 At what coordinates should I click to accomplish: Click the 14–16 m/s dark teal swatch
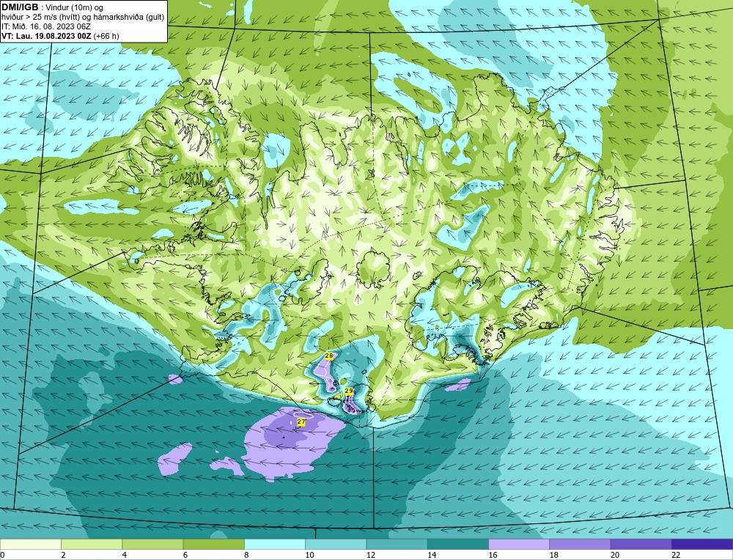pos(458,544)
